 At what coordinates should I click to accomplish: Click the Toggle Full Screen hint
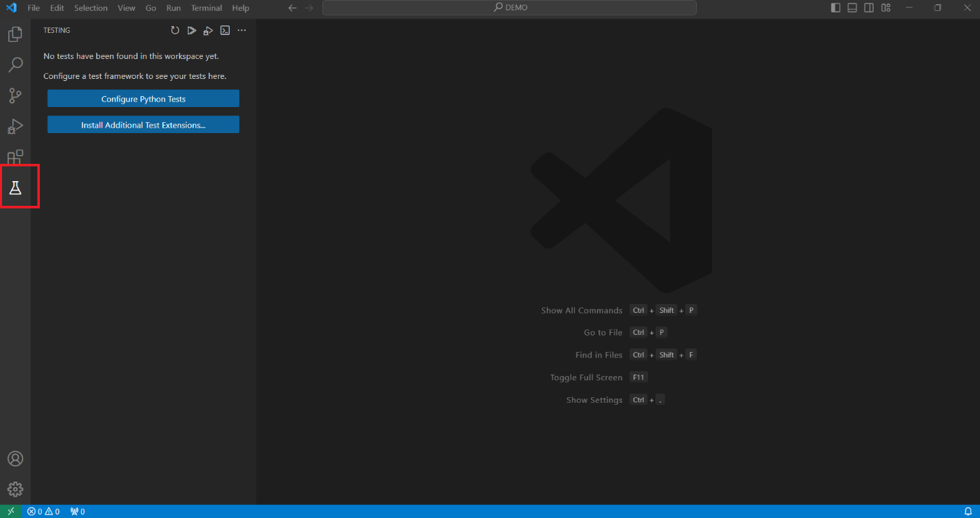(586, 377)
